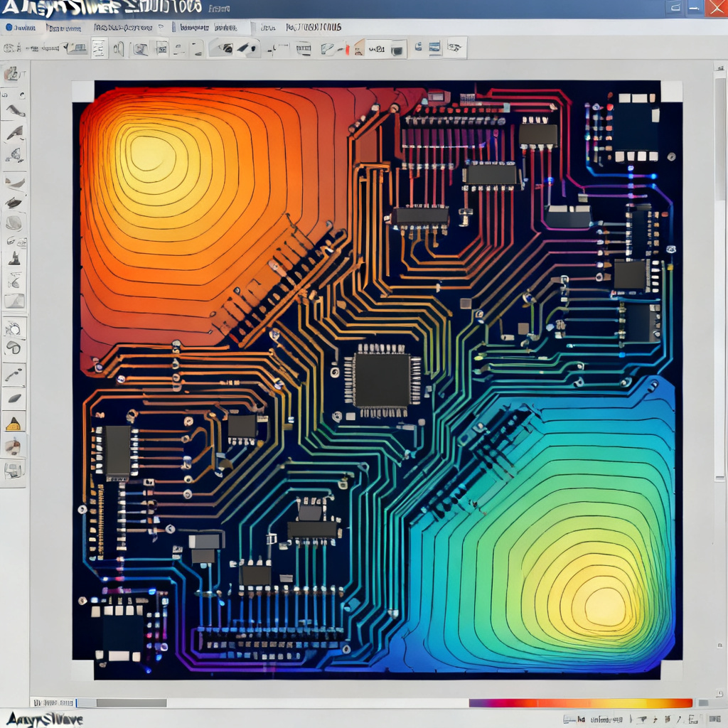Select the eye view icon in top toolbar

226,48
